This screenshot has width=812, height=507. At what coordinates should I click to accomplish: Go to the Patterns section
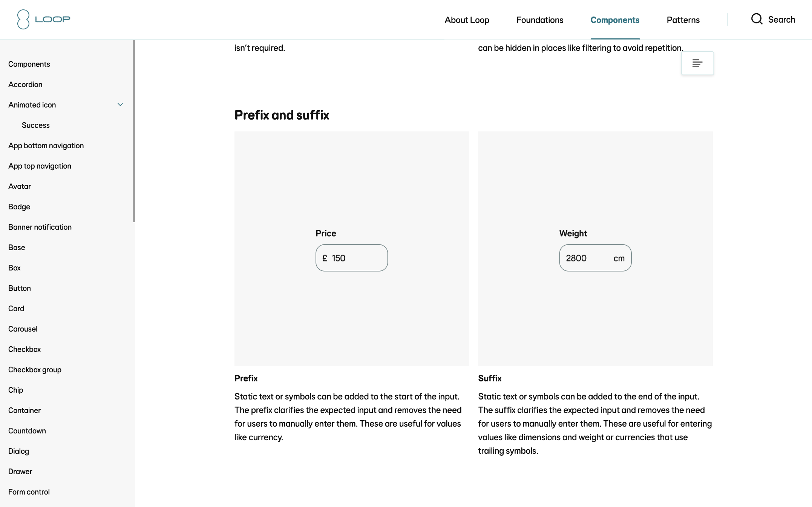point(683,20)
